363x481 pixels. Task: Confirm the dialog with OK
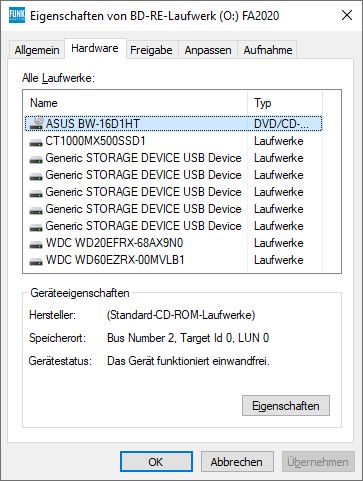(156, 462)
